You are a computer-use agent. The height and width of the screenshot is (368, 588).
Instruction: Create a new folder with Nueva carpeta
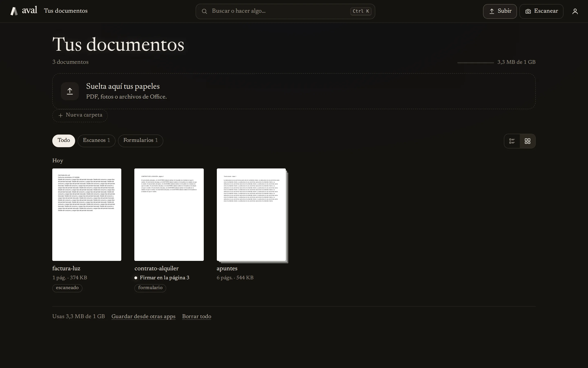point(80,115)
